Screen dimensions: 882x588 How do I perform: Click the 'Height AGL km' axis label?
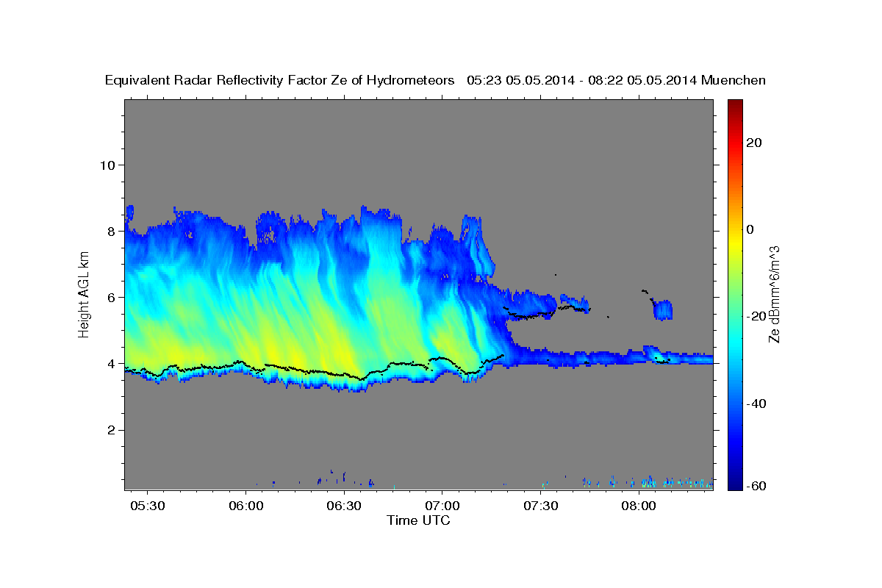point(85,295)
